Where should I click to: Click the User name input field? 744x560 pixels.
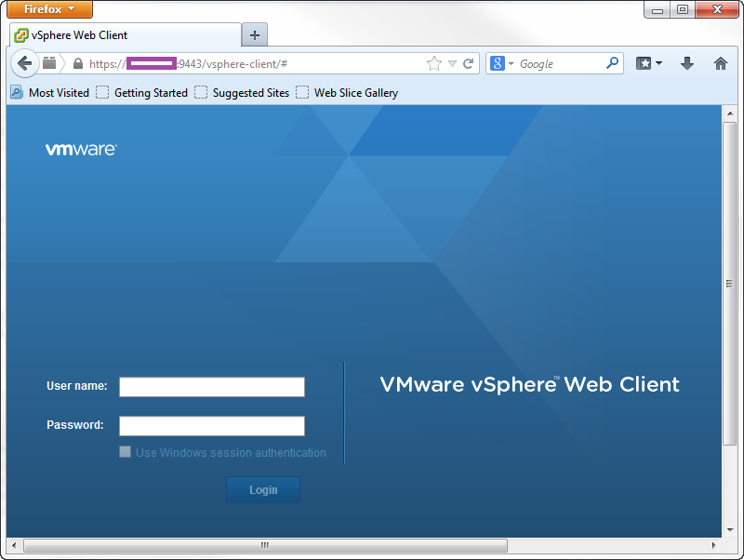tap(212, 387)
